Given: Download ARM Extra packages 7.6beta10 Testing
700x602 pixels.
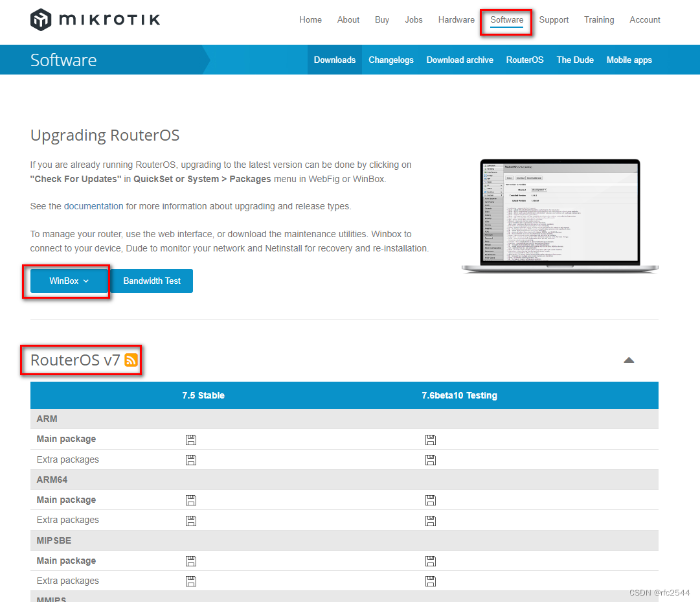Looking at the screenshot, I should (x=431, y=460).
